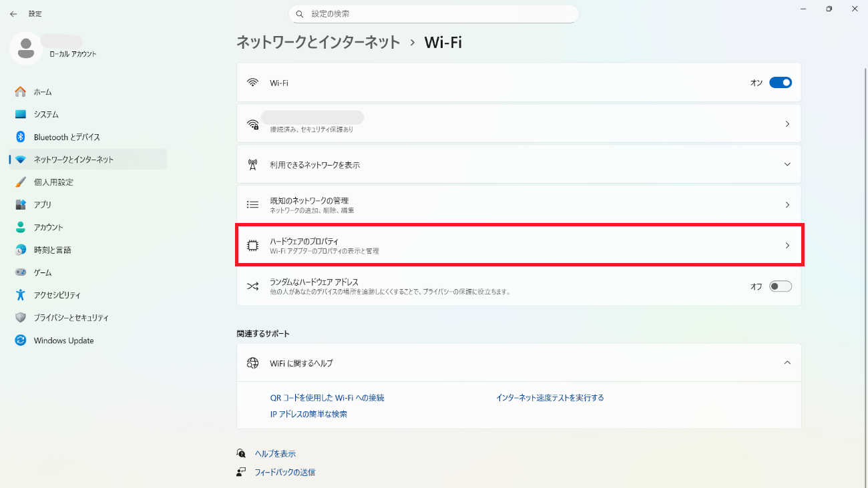Enable ランダムなハードウェア アドレス toggle
Viewport: 868px width, 488px height.
[780, 286]
